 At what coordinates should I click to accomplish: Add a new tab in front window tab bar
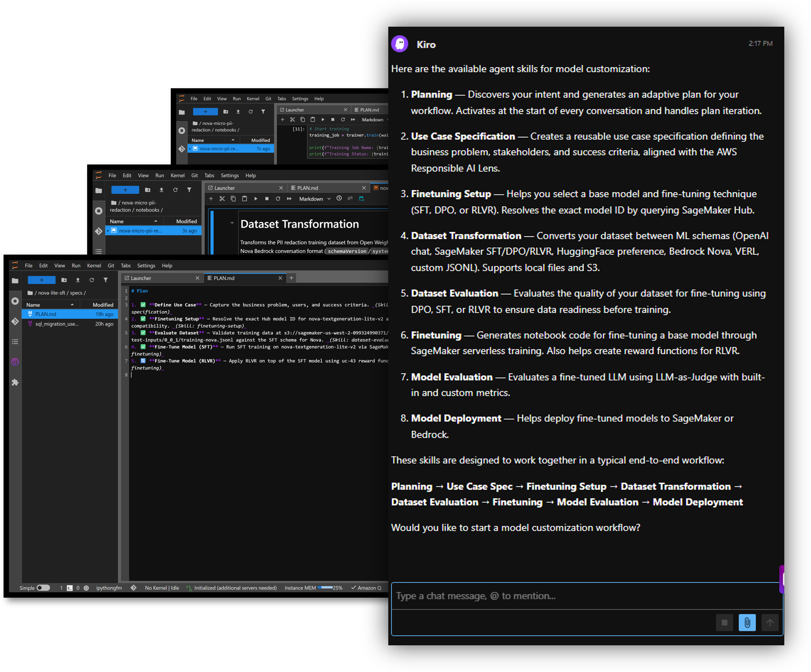(291, 278)
